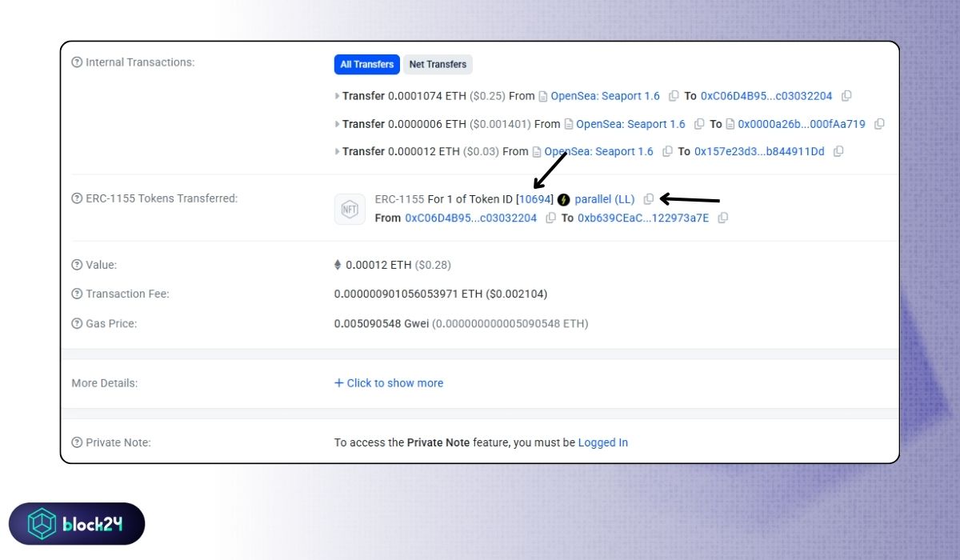Select transaction fee 0.000000901056053971 ETH
Screen dimensions: 960x560
(x=408, y=294)
